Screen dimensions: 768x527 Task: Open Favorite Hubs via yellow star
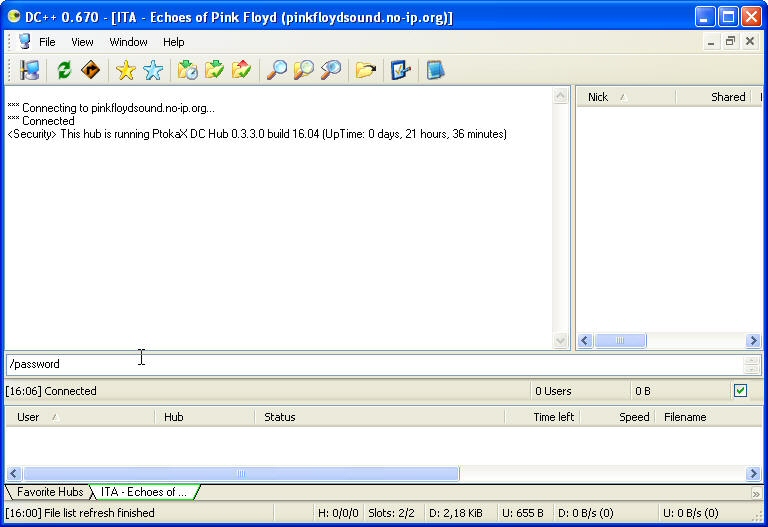[x=125, y=70]
